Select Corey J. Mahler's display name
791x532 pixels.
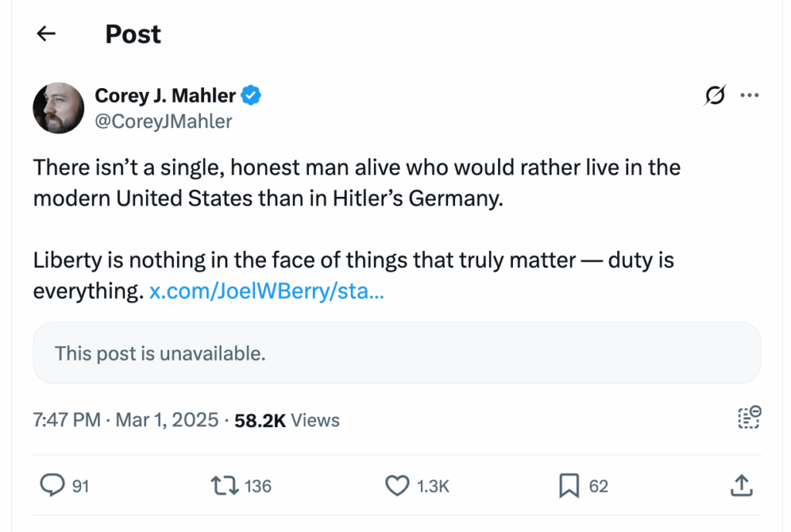pos(165,95)
